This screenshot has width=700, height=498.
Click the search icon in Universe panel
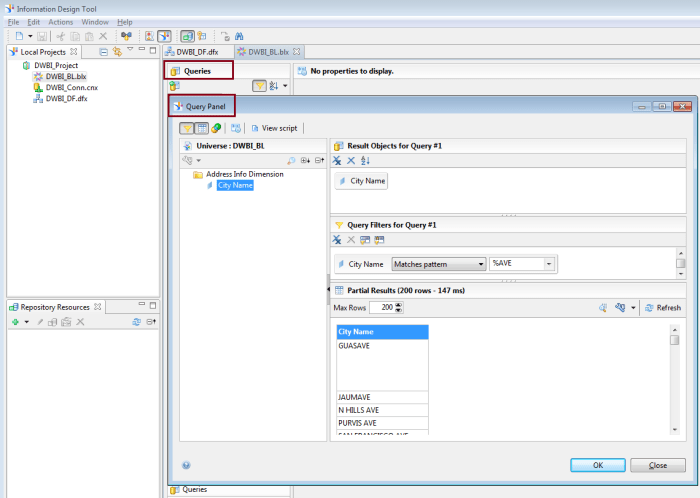291,161
